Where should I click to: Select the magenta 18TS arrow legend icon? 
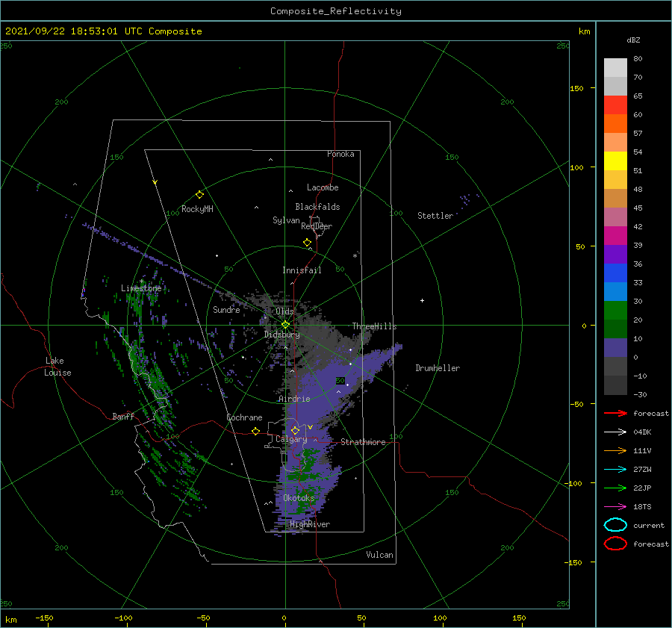[x=615, y=507]
